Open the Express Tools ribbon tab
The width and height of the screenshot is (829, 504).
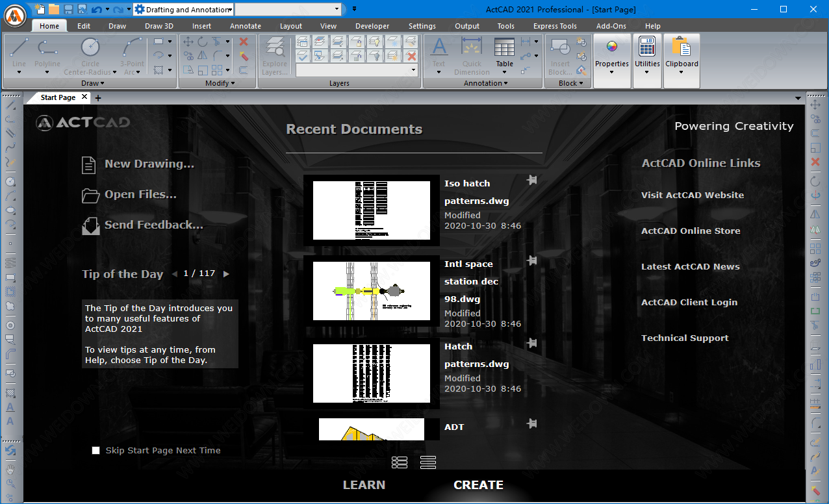point(555,26)
